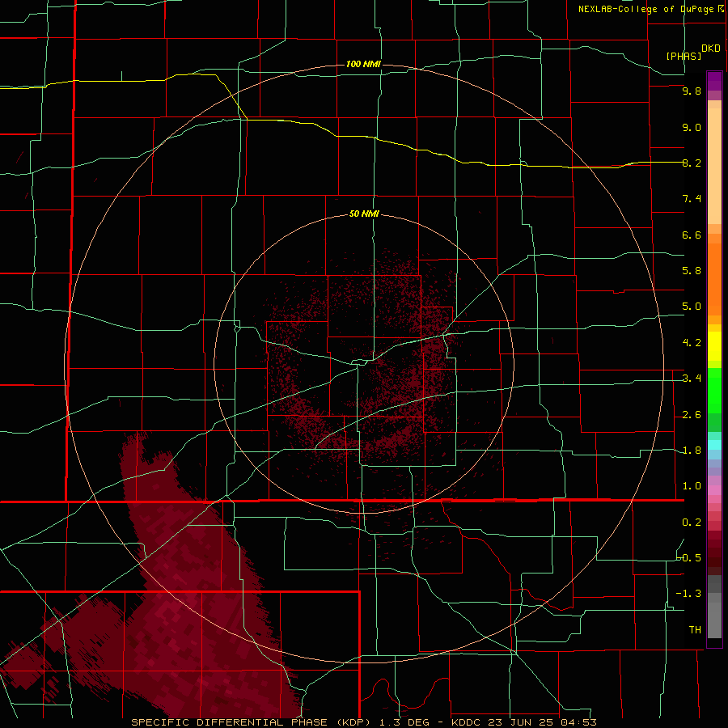Click the 6.6 color scale value
The image size is (728, 728).
pos(692,235)
